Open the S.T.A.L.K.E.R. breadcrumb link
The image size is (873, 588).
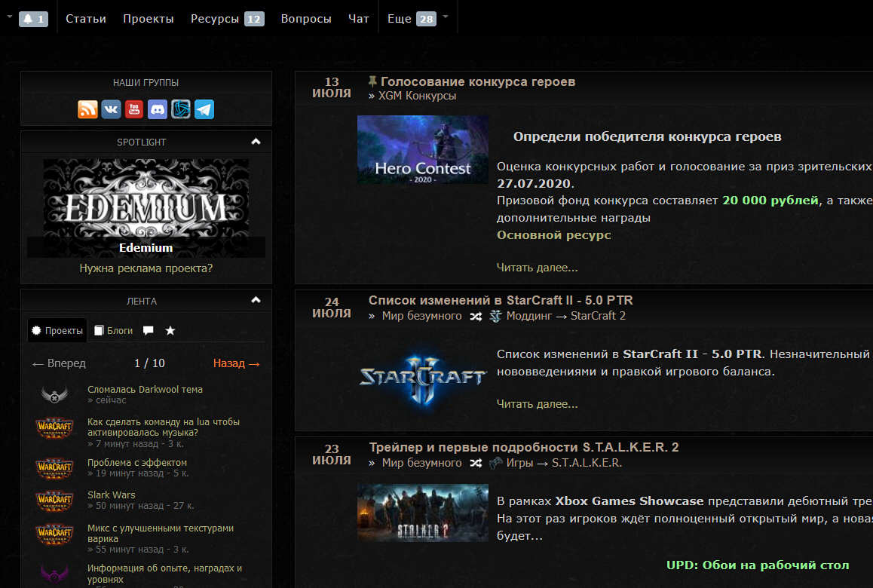pos(587,464)
